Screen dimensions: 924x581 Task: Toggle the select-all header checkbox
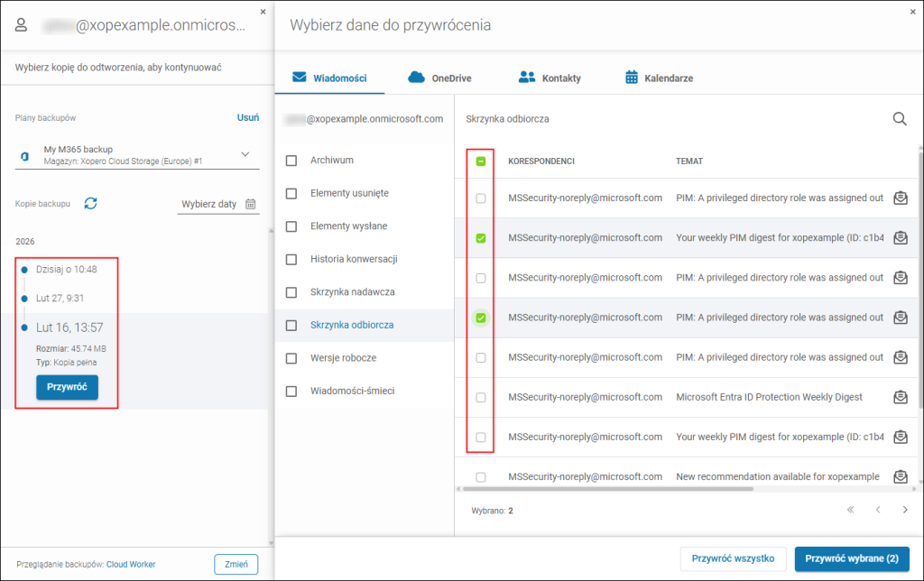point(481,161)
